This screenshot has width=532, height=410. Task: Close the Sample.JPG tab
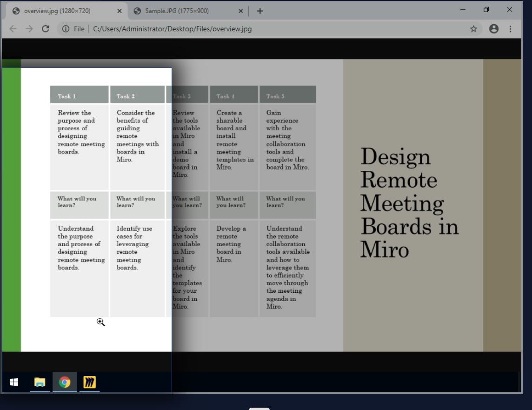[x=240, y=11]
